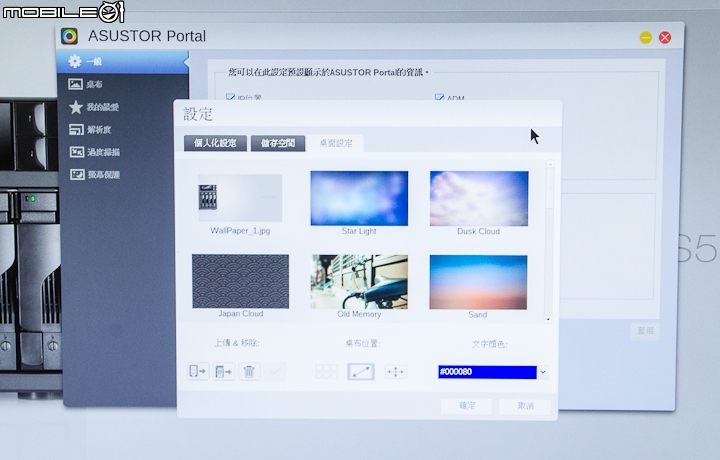Click the greyed checkmark apply icon
Viewport: 720px width, 460px height.
point(275,371)
